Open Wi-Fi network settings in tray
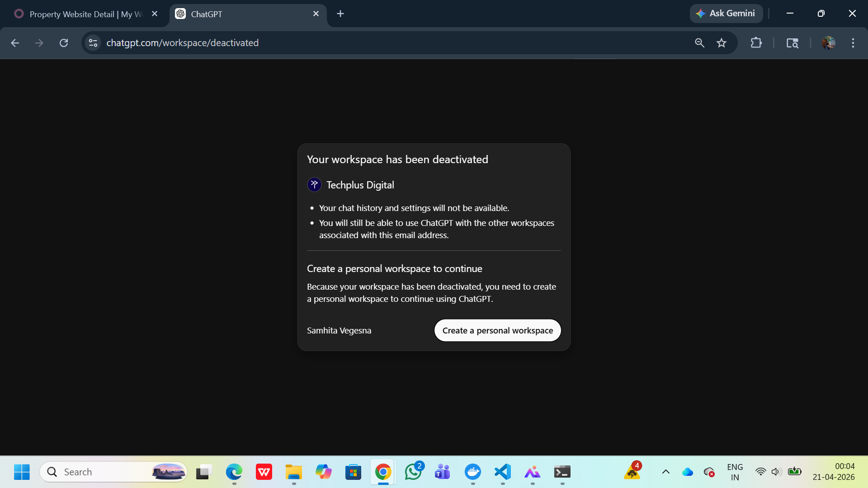Image resolution: width=868 pixels, height=488 pixels. 761,472
